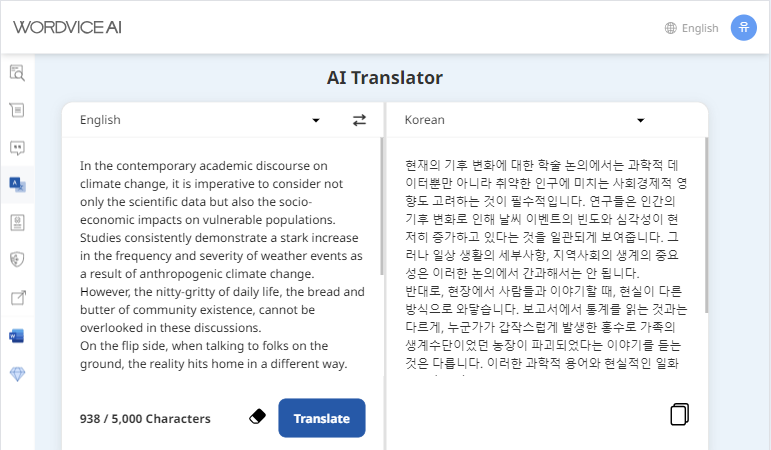
Task: Open the Word add-in sidebar icon
Action: (x=17, y=335)
